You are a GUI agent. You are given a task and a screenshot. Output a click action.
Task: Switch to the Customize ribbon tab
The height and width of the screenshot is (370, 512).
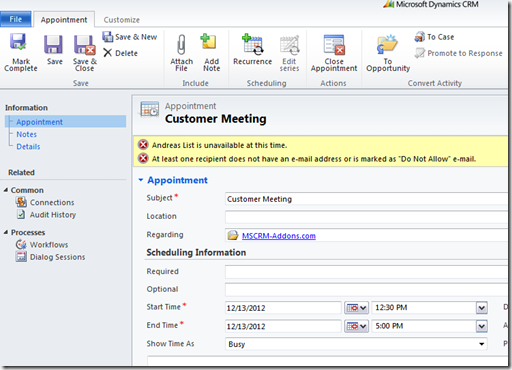click(122, 20)
